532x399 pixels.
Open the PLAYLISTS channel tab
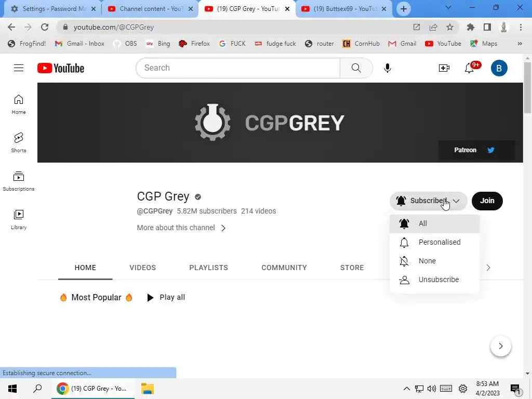(208, 268)
